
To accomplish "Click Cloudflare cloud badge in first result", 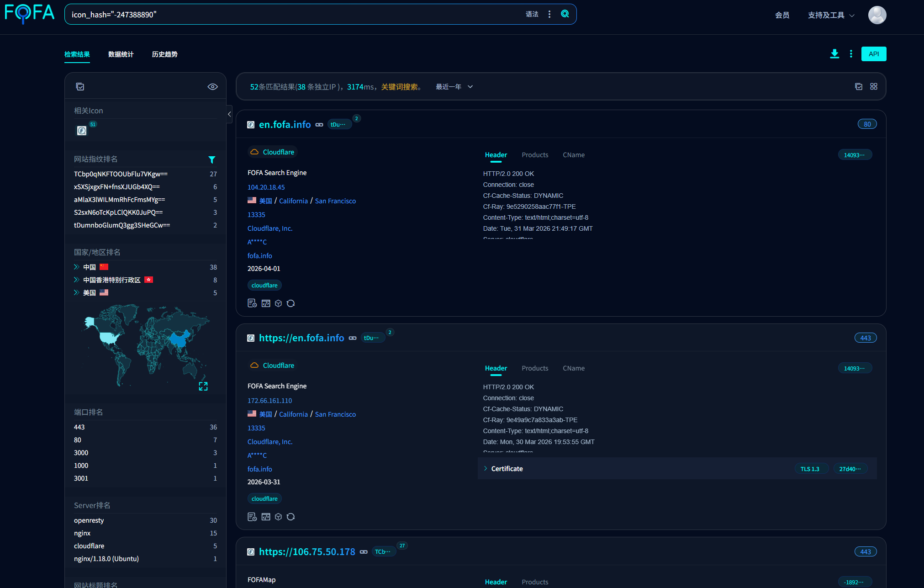I will point(272,152).
